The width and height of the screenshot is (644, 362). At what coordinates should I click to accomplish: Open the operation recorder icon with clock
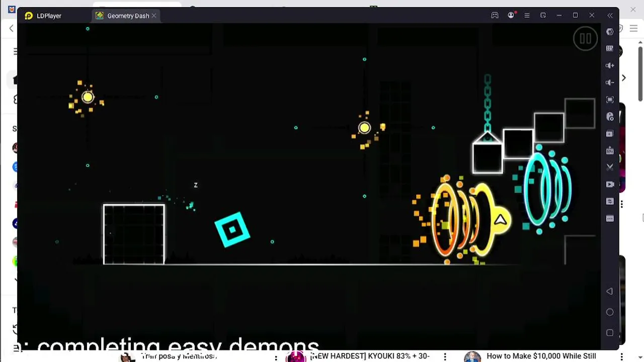610,117
